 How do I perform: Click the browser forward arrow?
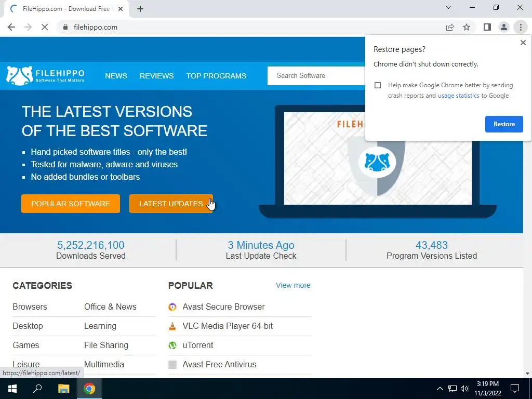click(28, 27)
